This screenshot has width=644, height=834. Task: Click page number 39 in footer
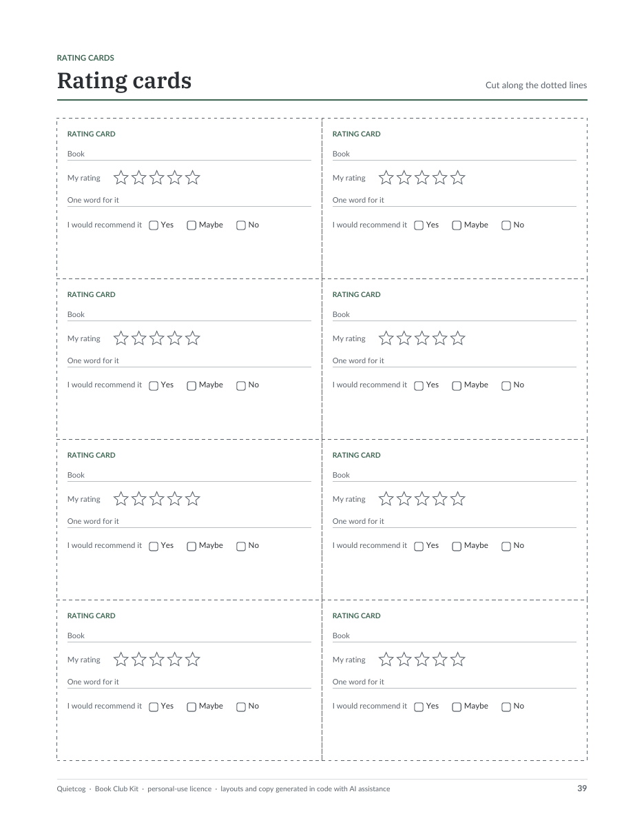[582, 789]
